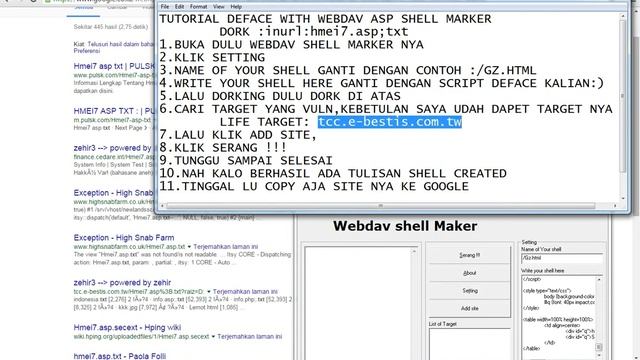Click the About button in Webdav shell Maker
Viewport: 640px width, 360px height.
coord(469,273)
